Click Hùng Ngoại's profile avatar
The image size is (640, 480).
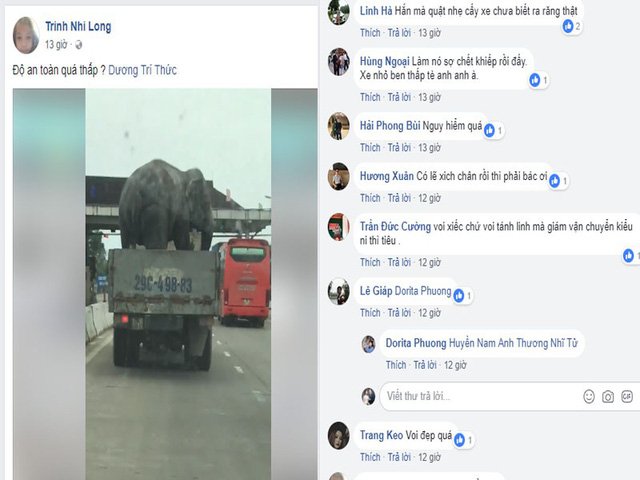coord(339,62)
